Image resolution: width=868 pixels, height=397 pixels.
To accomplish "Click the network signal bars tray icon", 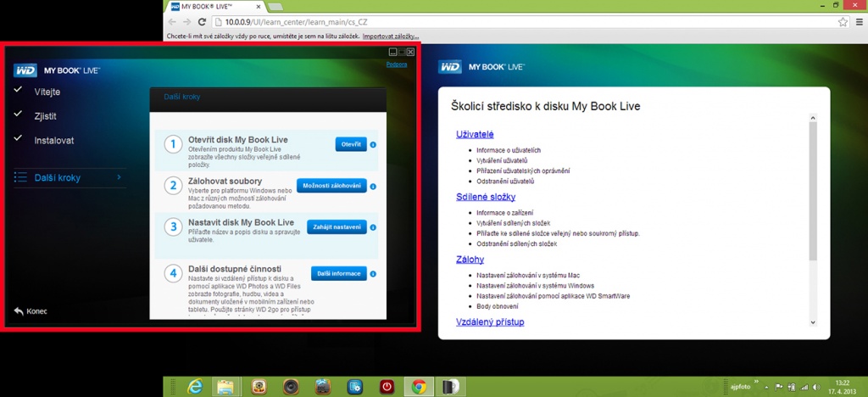I will [804, 387].
